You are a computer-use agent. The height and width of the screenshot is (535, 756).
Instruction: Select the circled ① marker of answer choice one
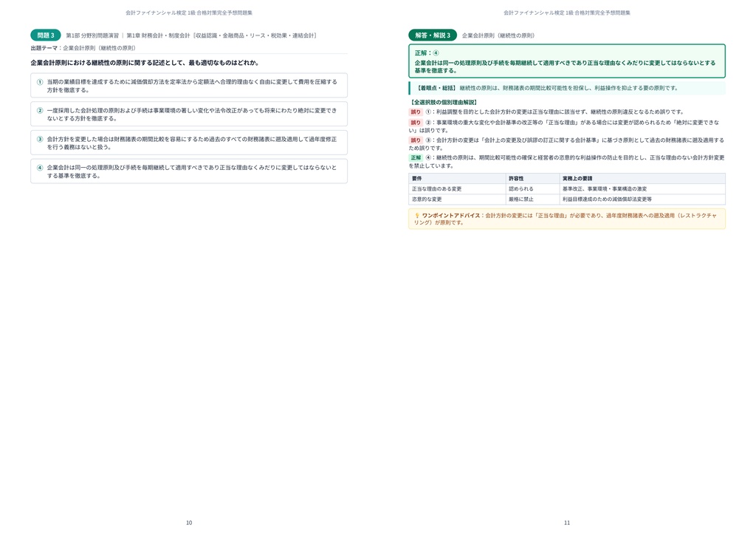tap(40, 82)
